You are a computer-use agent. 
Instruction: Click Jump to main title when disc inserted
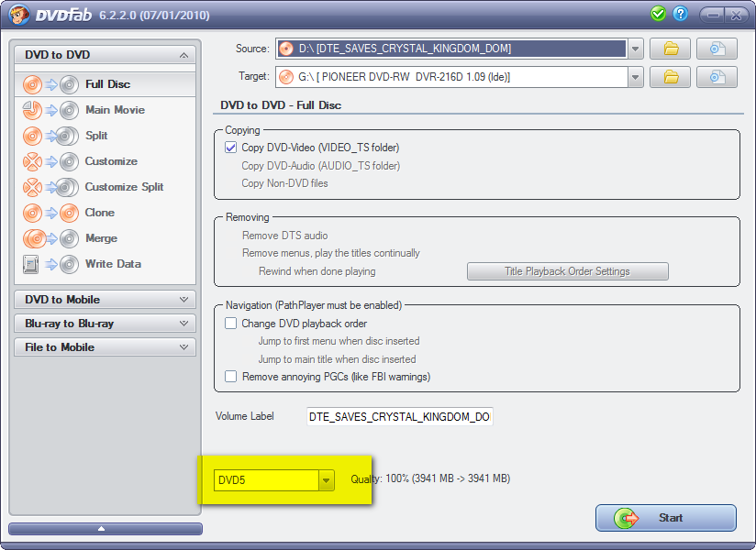[x=337, y=359]
